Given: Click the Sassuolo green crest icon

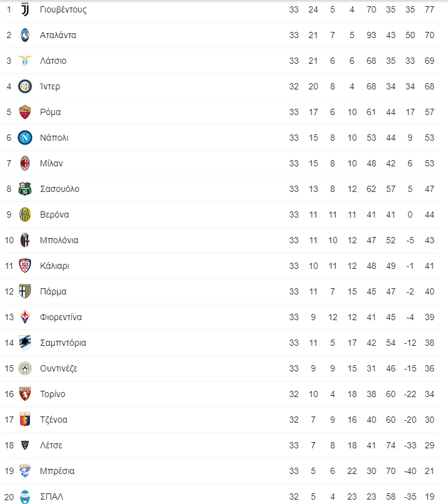Looking at the screenshot, I should 25,189.
